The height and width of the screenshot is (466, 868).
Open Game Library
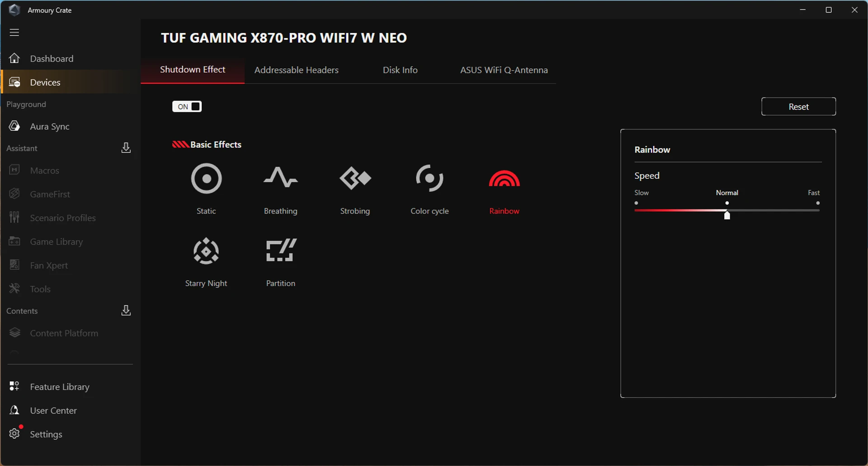click(71, 242)
